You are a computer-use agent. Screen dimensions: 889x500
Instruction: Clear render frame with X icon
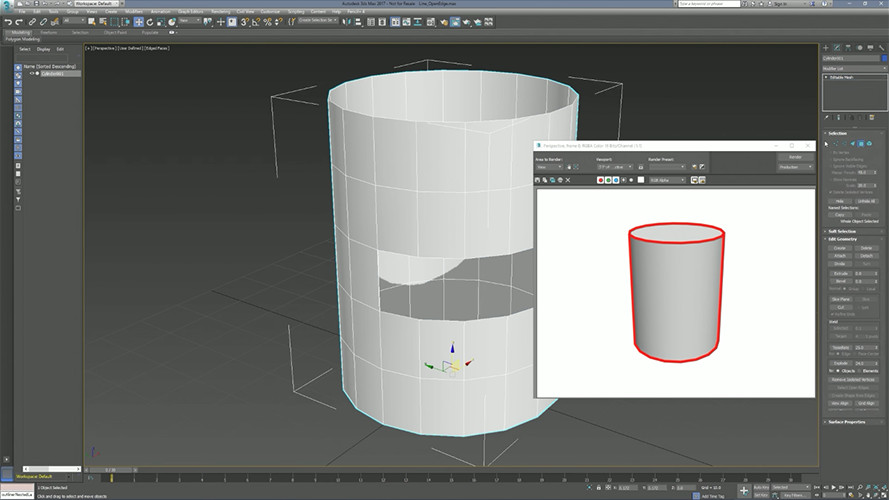coord(568,180)
